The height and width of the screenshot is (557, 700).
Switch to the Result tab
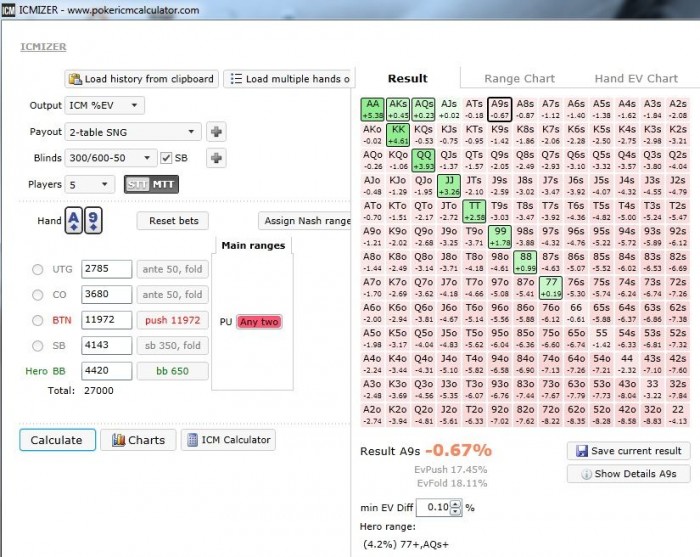coord(408,79)
